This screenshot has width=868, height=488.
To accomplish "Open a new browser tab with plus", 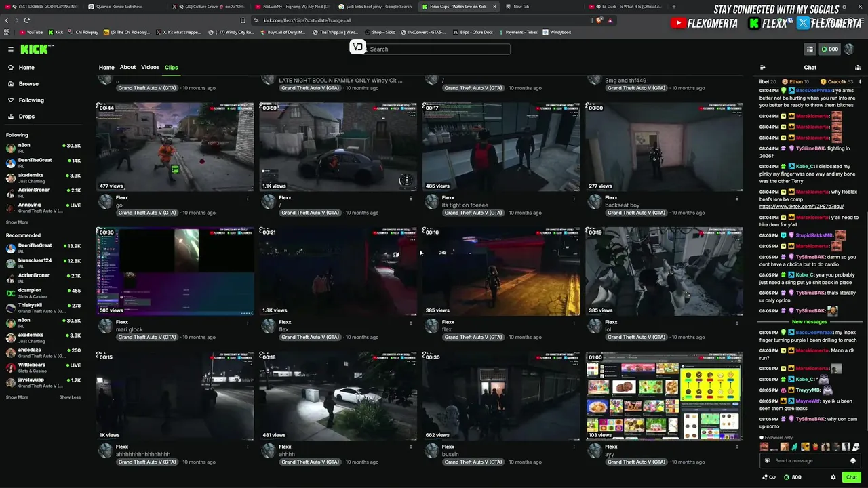I will coord(673,7).
